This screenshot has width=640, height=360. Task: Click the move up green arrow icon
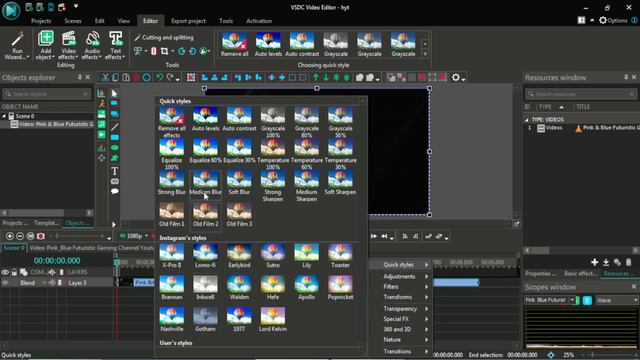tap(316, 78)
